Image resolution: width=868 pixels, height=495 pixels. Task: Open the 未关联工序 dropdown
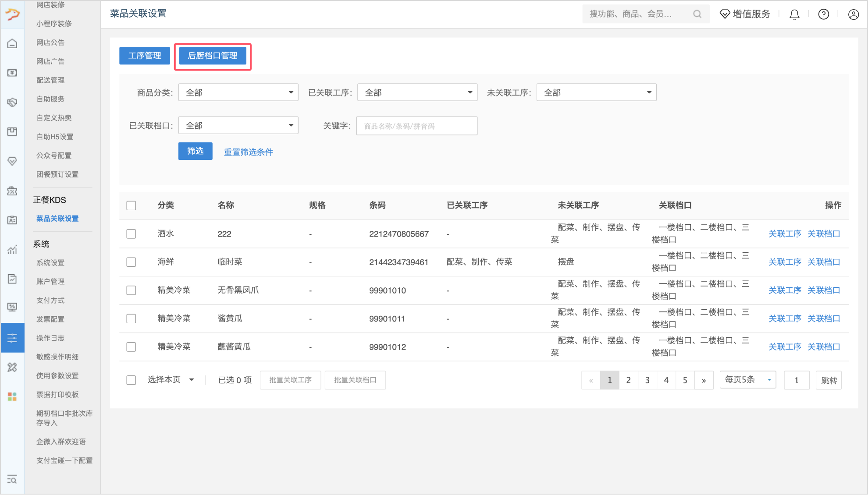(597, 92)
